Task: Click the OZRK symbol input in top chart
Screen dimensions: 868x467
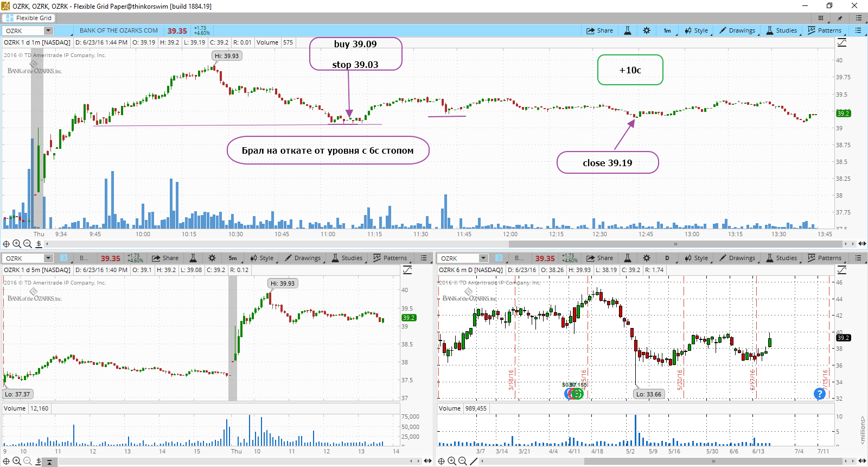Action: [x=24, y=31]
